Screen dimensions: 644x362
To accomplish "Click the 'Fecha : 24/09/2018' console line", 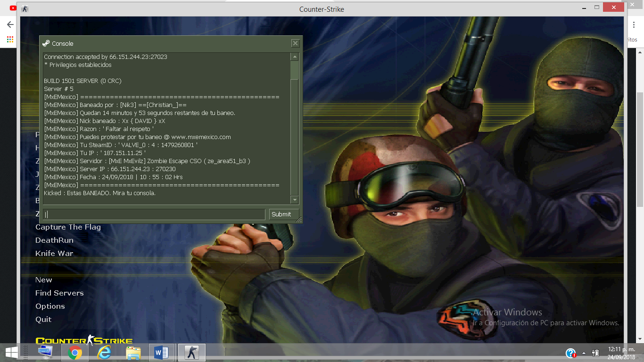I will 113,177.
